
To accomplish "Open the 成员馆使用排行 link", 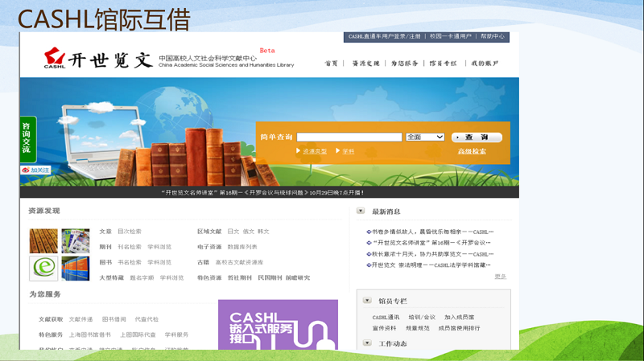I will point(459,328).
